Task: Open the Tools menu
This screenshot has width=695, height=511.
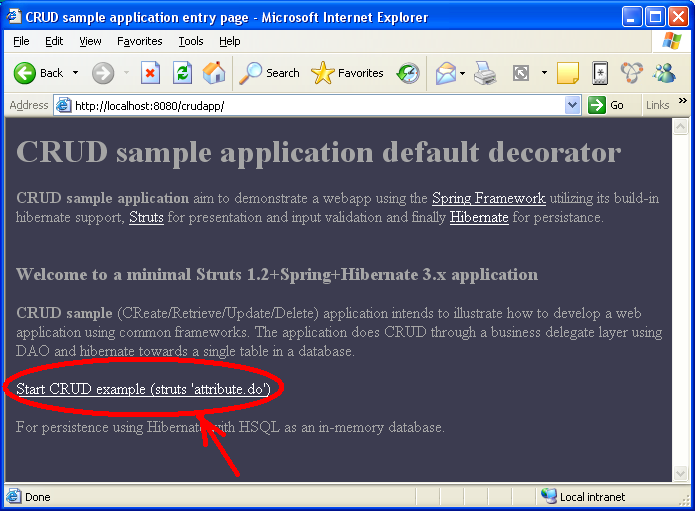Action: coord(191,41)
